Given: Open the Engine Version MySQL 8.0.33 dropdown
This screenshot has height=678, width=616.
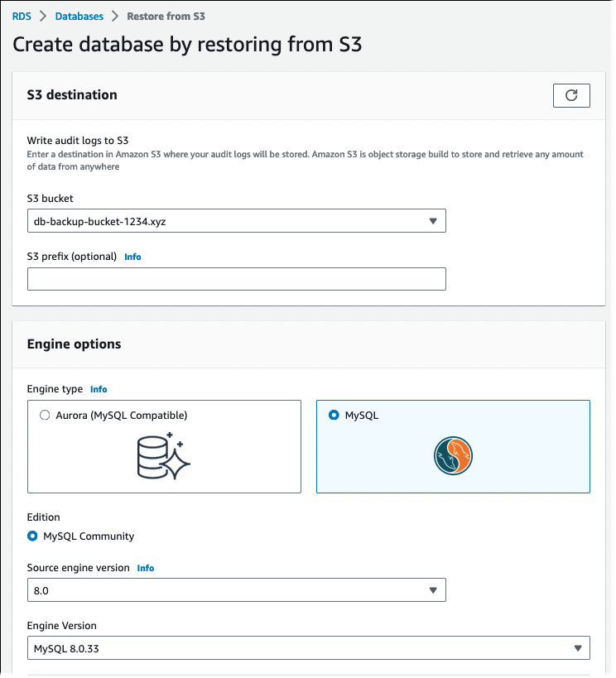Looking at the screenshot, I should tap(309, 648).
